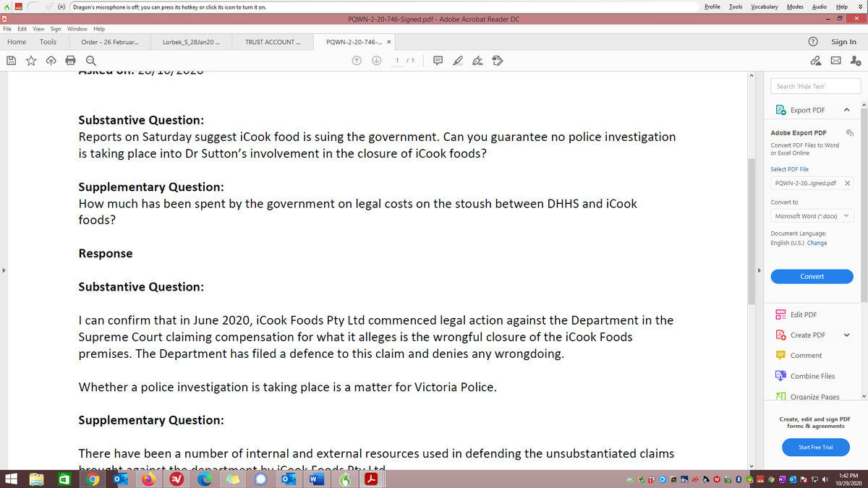The image size is (868, 488).
Task: Collapse the right tools pane arrow
Action: [758, 272]
